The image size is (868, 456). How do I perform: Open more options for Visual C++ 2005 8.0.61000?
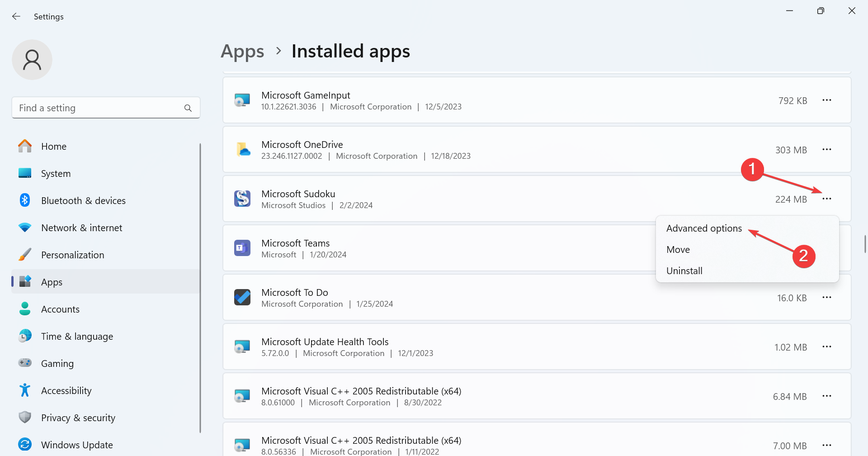click(x=827, y=396)
